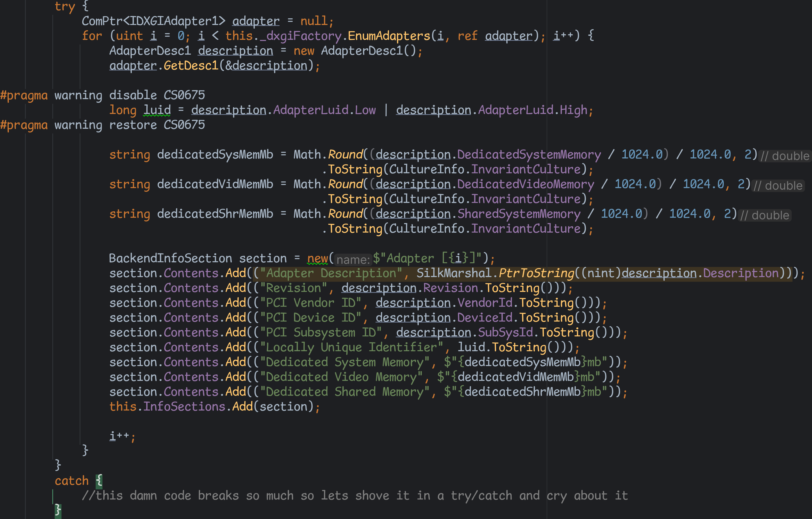Screen dimensions: 812x519
Task: Click the DedicatedVideoMemory property
Action: click(525, 184)
